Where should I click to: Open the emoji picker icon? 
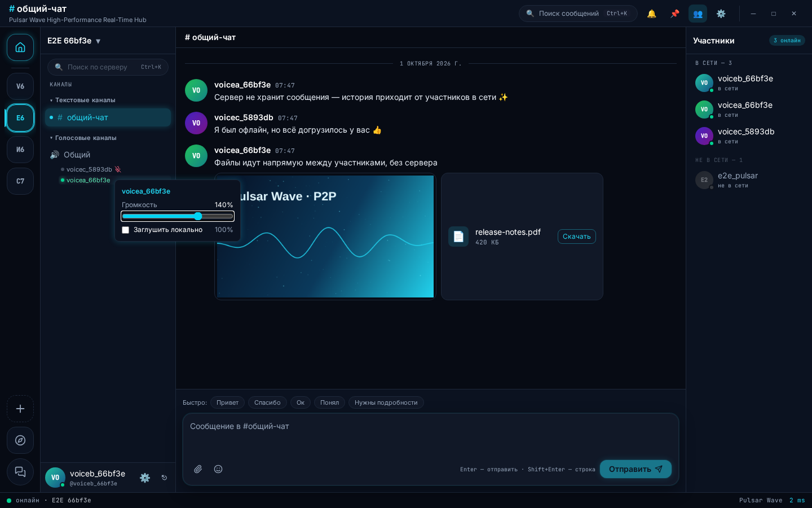coord(218,469)
